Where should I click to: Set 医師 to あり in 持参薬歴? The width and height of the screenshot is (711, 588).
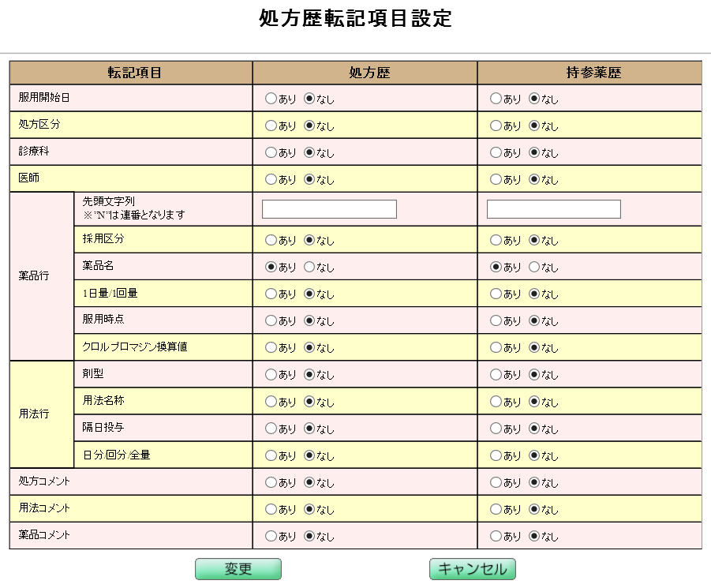(496, 179)
